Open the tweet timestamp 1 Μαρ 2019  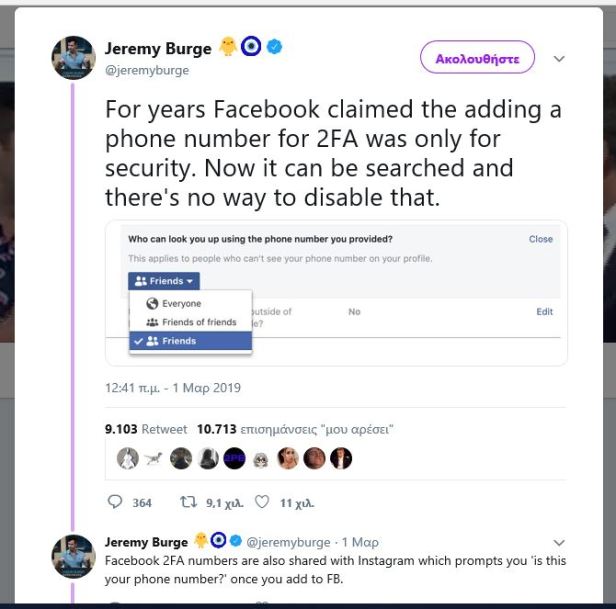[x=173, y=388]
